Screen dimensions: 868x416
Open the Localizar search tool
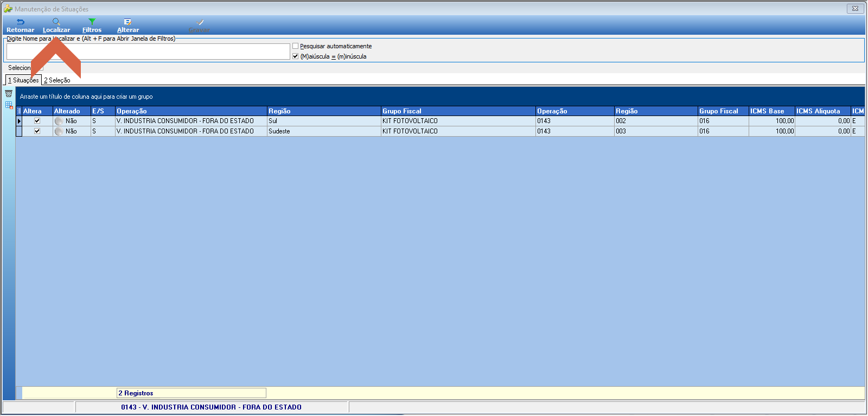point(56,25)
